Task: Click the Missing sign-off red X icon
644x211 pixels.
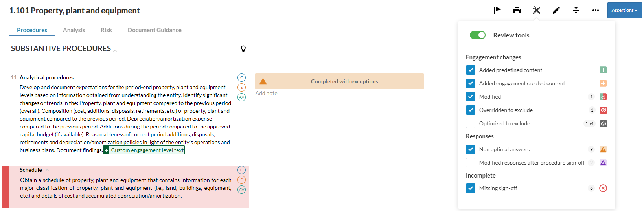Action: pyautogui.click(x=603, y=188)
